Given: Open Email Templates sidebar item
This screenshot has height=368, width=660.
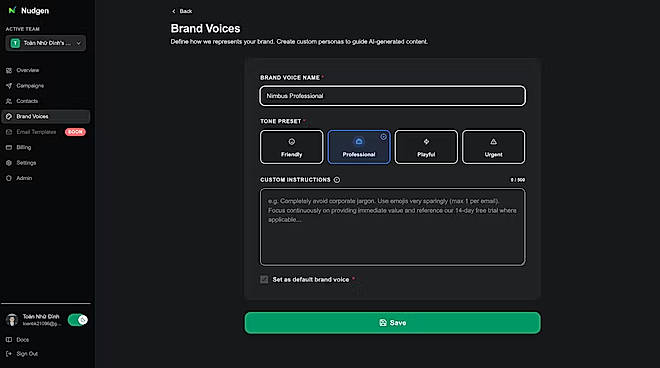Looking at the screenshot, I should point(46,132).
